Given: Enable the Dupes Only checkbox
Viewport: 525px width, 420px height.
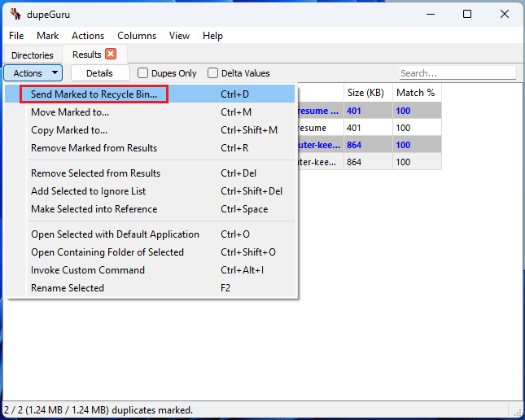Looking at the screenshot, I should pyautogui.click(x=167, y=73).
